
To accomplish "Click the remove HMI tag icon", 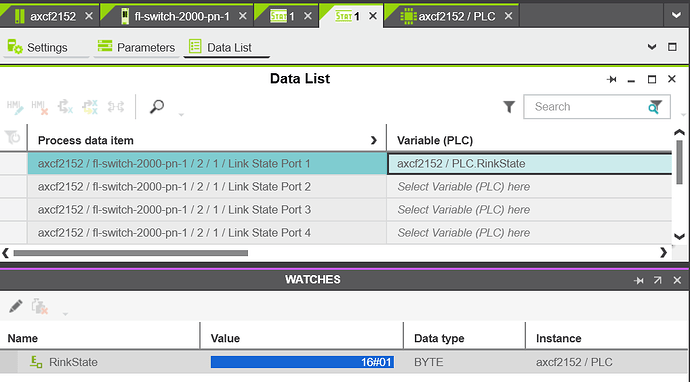I will point(40,107).
